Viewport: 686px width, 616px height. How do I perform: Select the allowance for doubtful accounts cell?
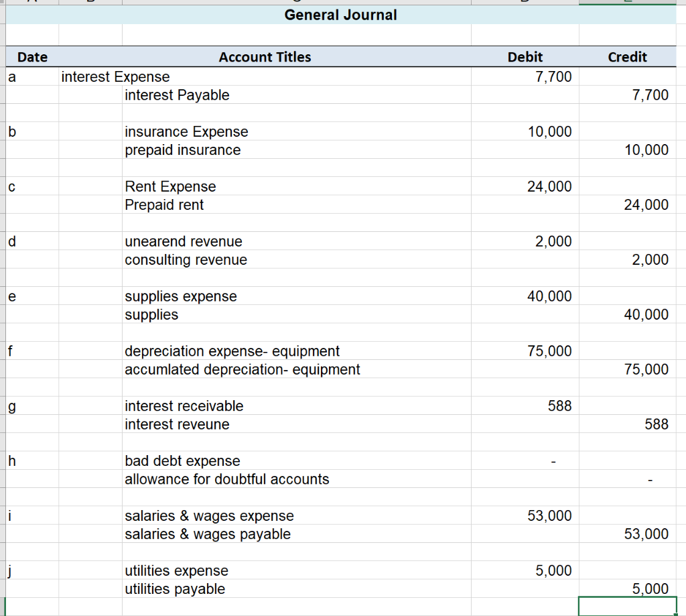(x=297, y=479)
